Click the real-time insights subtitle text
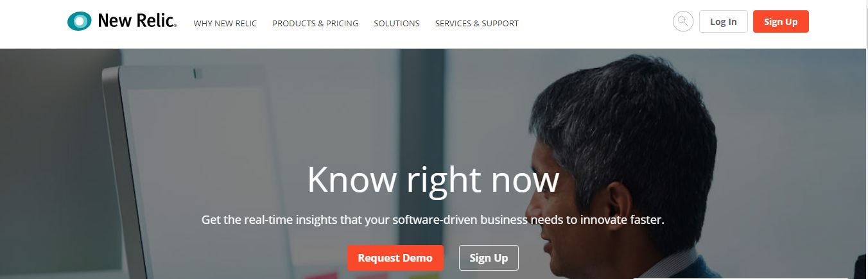868x279 pixels. click(433, 219)
